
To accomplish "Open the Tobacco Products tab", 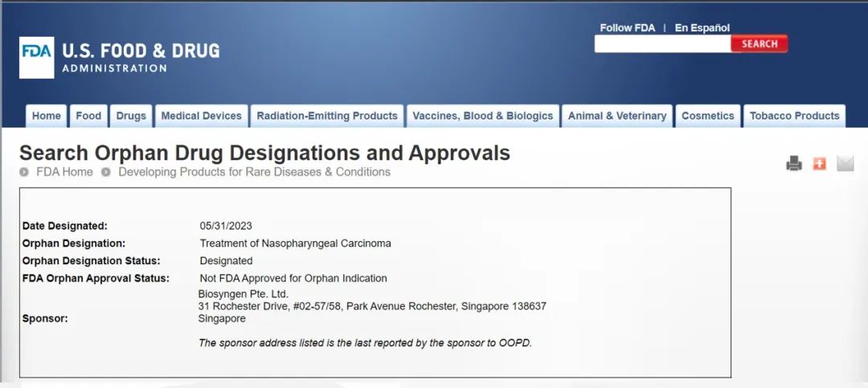I will click(x=794, y=116).
